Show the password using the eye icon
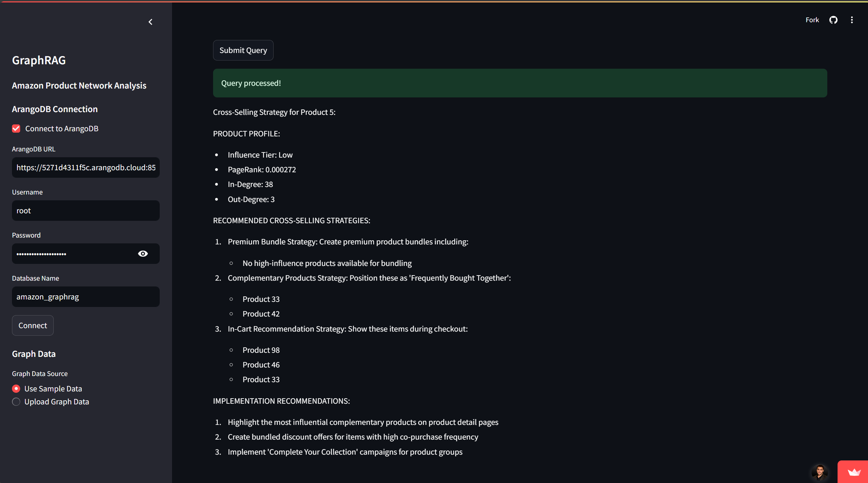 coord(143,254)
